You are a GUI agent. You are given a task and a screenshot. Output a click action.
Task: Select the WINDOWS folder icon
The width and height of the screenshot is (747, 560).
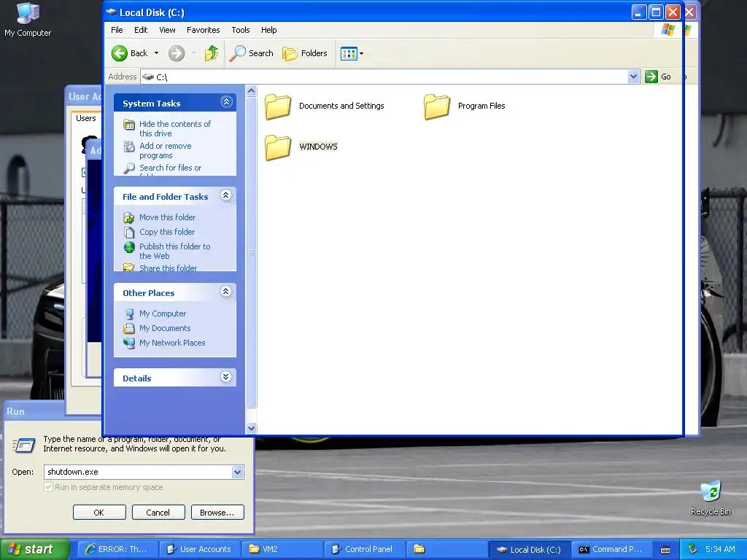(278, 147)
